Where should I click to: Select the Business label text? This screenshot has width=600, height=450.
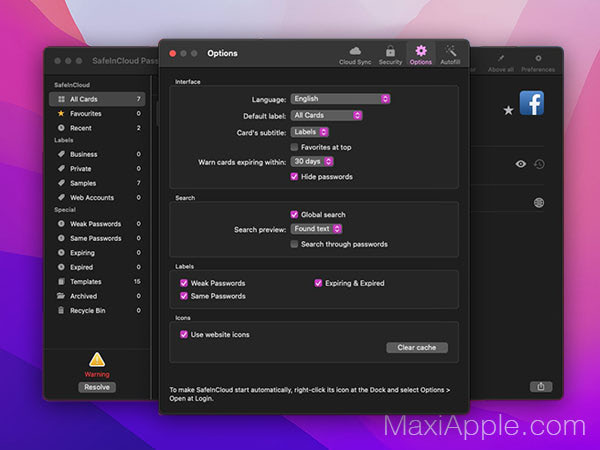pos(83,154)
